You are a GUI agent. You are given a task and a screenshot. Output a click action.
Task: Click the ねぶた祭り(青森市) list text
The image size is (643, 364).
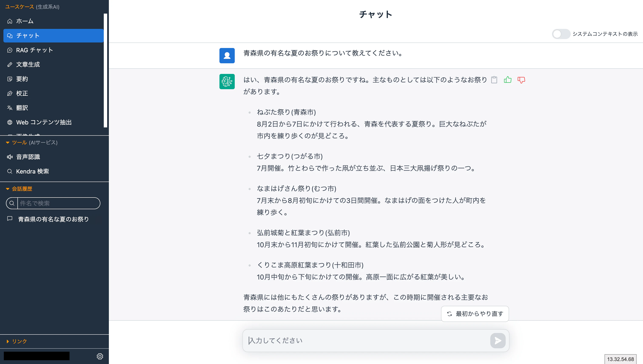click(x=286, y=112)
